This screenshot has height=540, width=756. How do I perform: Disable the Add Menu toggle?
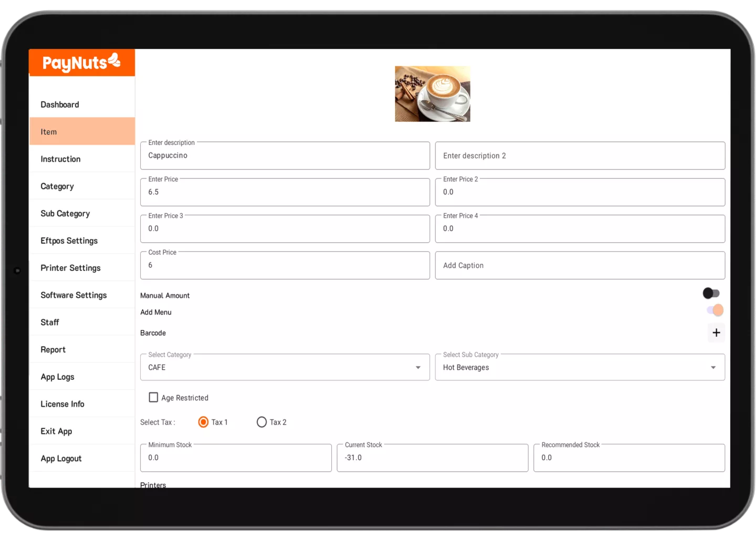pos(713,310)
